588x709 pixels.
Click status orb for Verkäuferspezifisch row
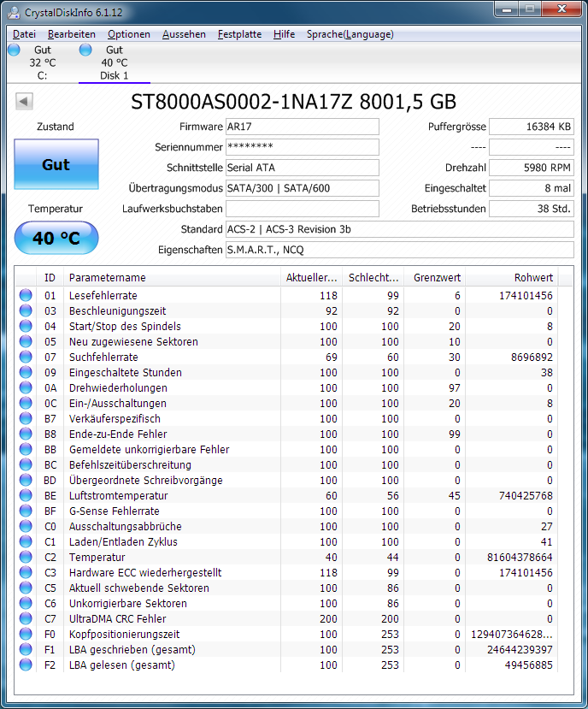tap(26, 418)
